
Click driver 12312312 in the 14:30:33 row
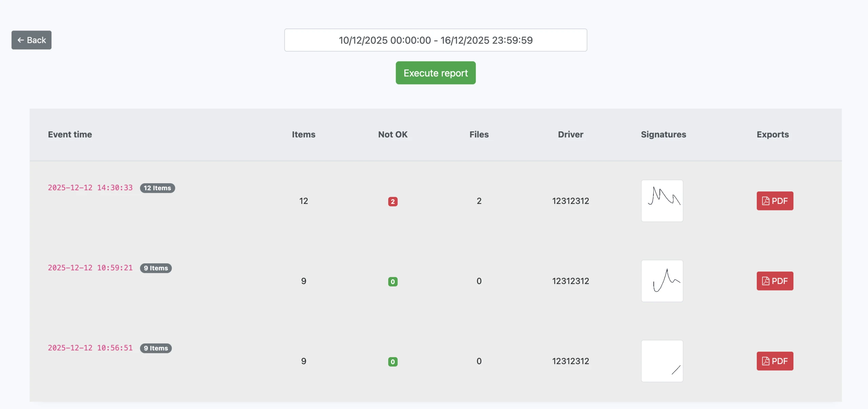pyautogui.click(x=571, y=201)
